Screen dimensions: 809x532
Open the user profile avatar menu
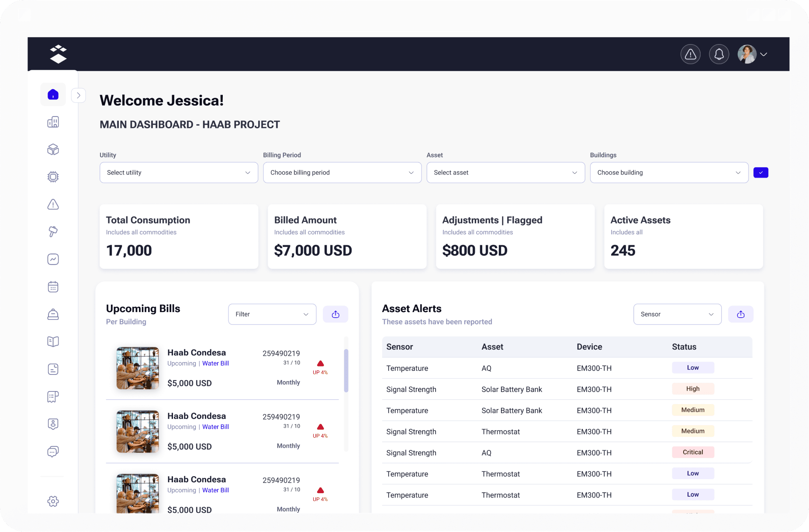752,55
